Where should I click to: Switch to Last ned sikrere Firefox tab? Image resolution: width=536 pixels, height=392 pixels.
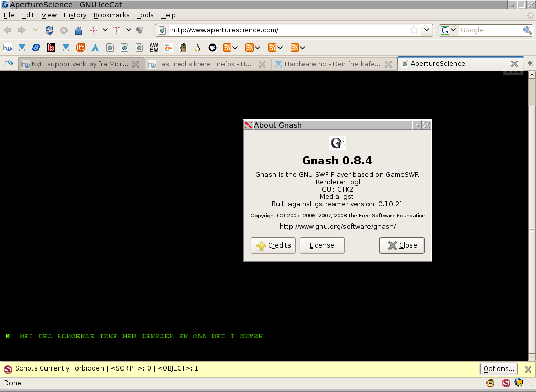[206, 64]
